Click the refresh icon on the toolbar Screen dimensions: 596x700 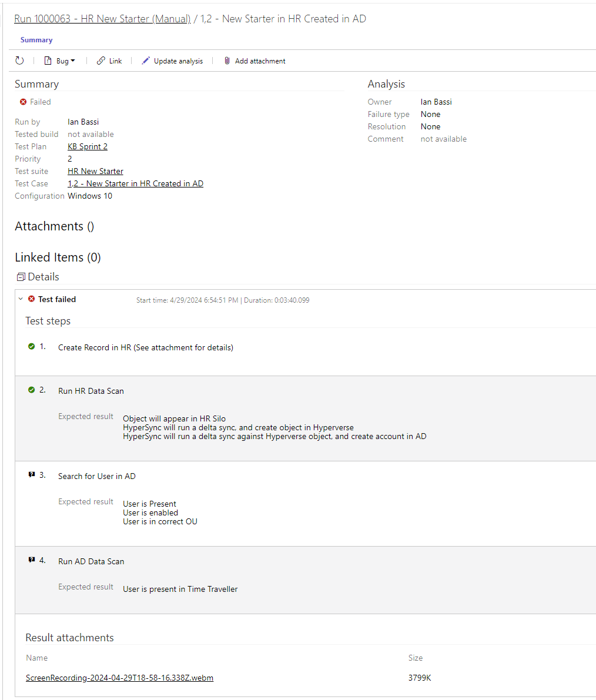(19, 61)
